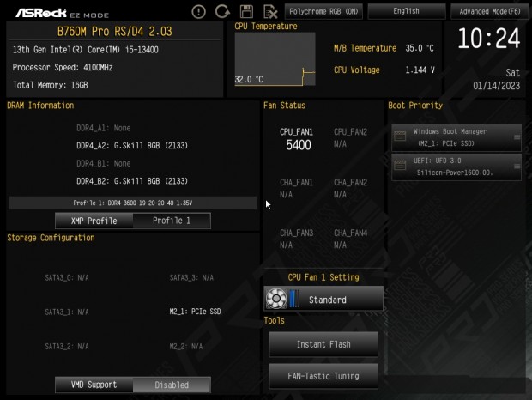Click the exclamation help icon in top bar

tap(198, 12)
